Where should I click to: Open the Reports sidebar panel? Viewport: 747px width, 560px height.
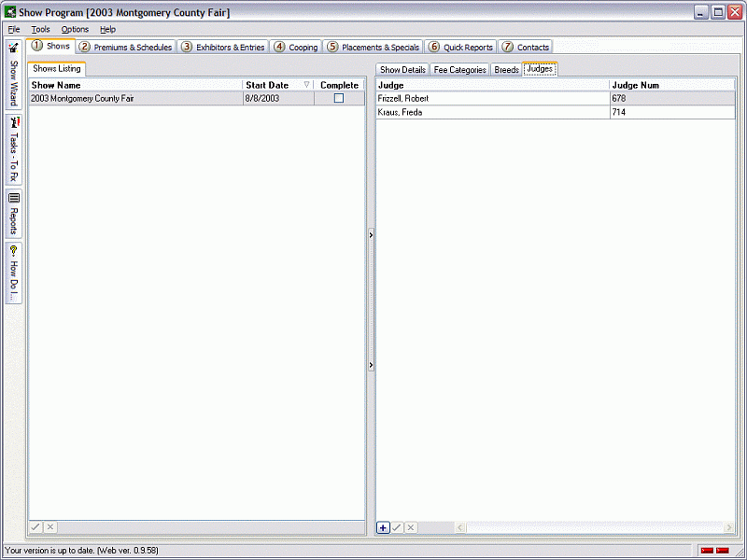tap(14, 214)
